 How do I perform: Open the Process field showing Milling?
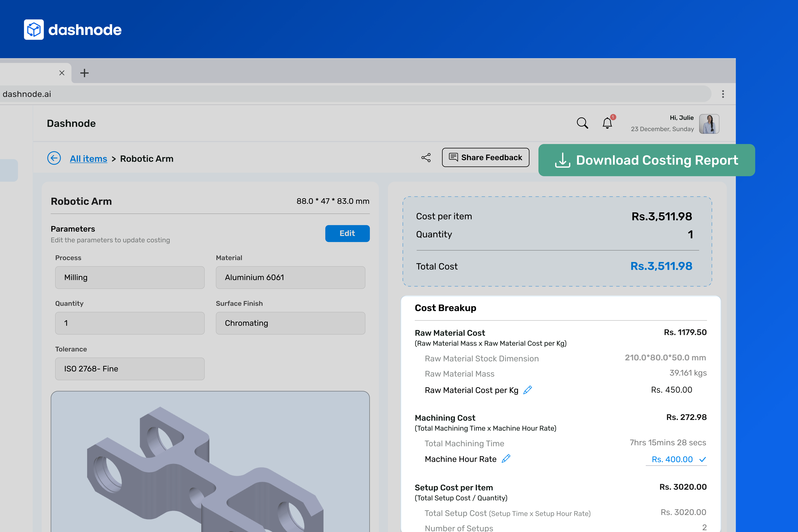click(x=130, y=278)
